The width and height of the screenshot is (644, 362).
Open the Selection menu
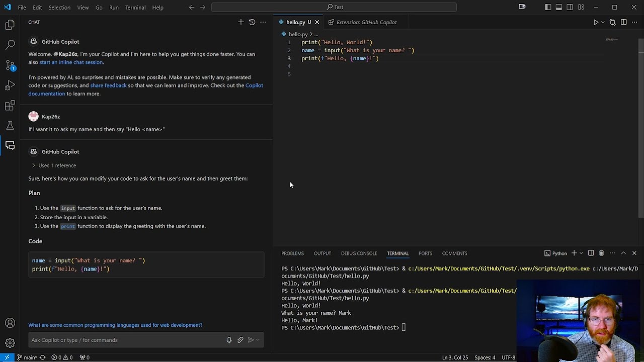pyautogui.click(x=59, y=8)
